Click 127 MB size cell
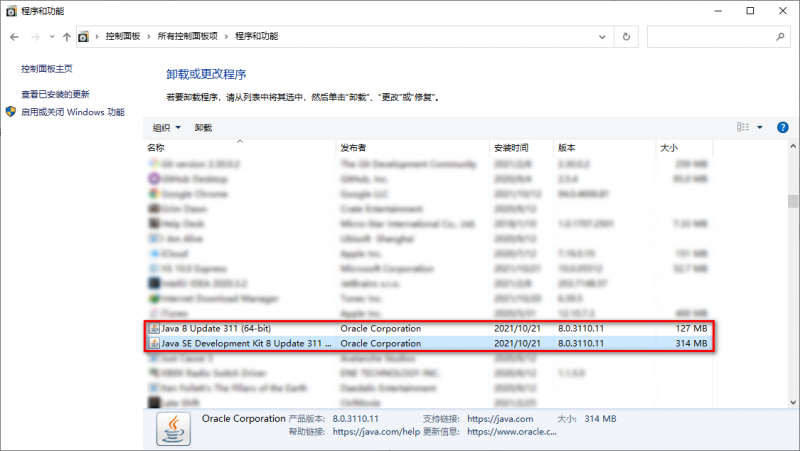 point(691,329)
